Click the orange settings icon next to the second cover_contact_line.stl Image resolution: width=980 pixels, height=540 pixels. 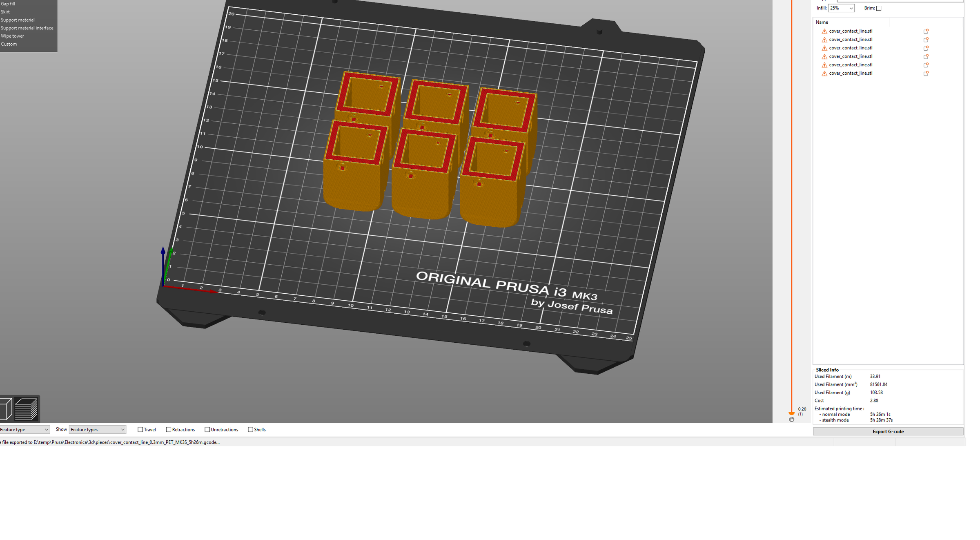[x=926, y=39]
